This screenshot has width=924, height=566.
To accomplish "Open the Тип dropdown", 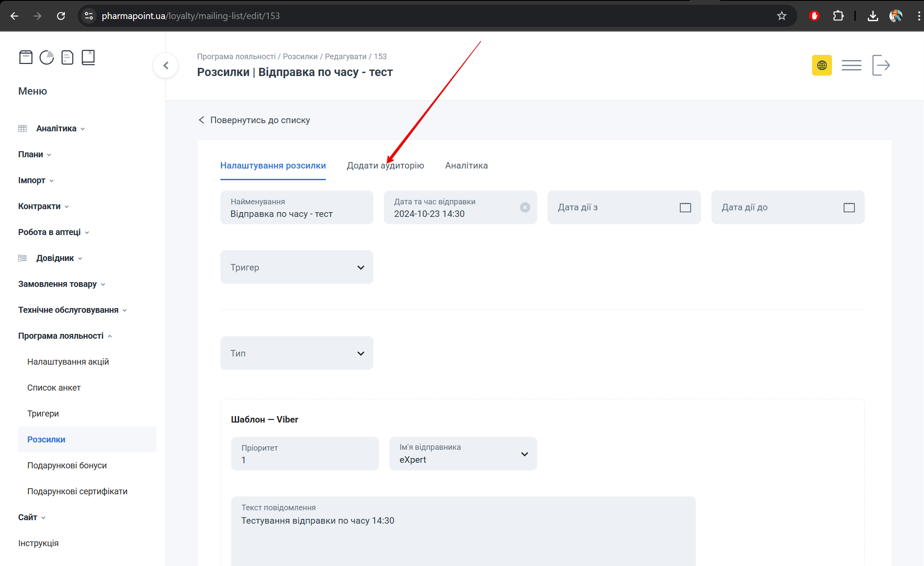I will click(296, 353).
